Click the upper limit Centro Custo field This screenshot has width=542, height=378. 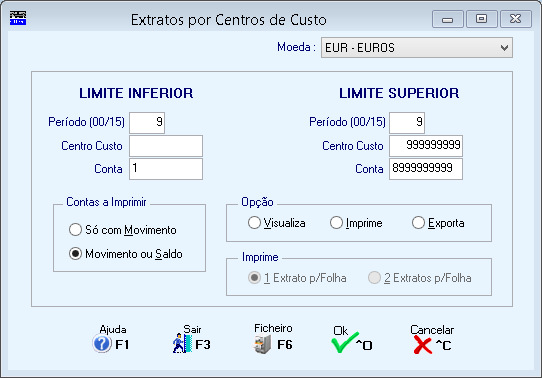pyautogui.click(x=426, y=146)
